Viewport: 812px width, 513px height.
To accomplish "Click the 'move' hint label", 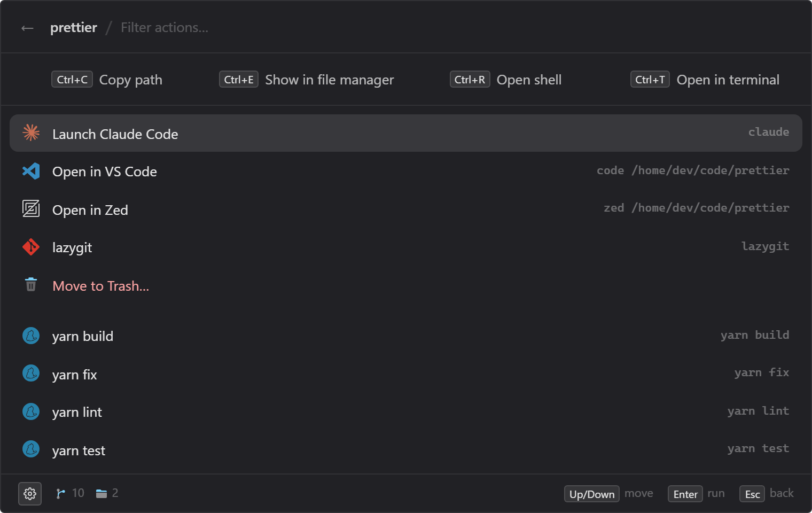I will coord(639,493).
